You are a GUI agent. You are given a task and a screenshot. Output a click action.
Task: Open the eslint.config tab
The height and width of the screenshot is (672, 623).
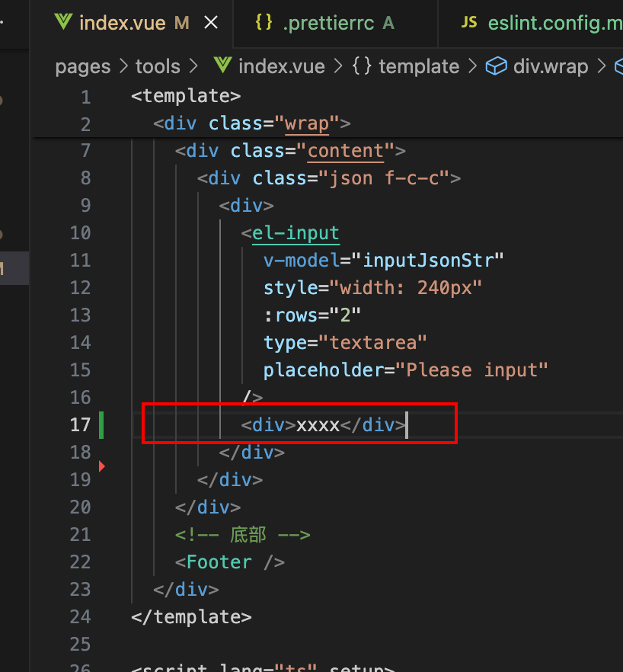pyautogui.click(x=532, y=23)
